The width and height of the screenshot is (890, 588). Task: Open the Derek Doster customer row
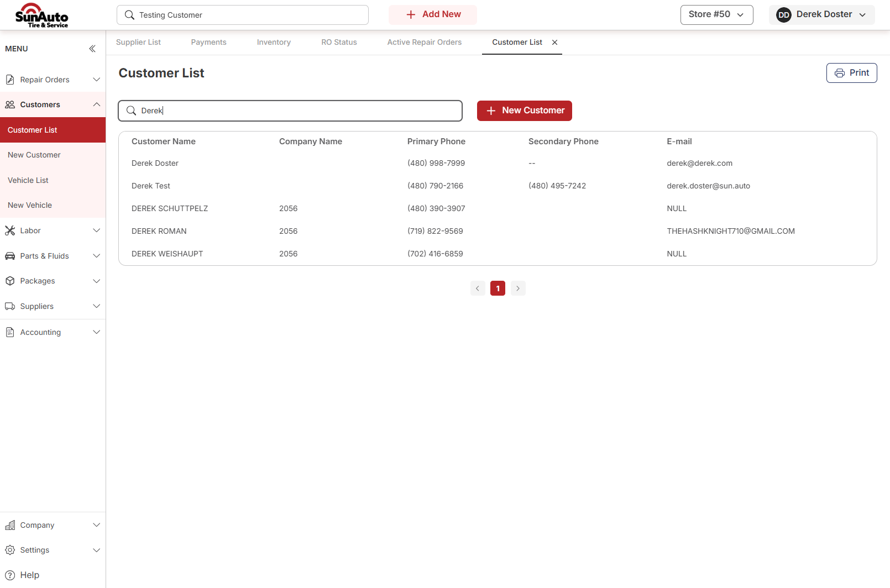coord(498,163)
